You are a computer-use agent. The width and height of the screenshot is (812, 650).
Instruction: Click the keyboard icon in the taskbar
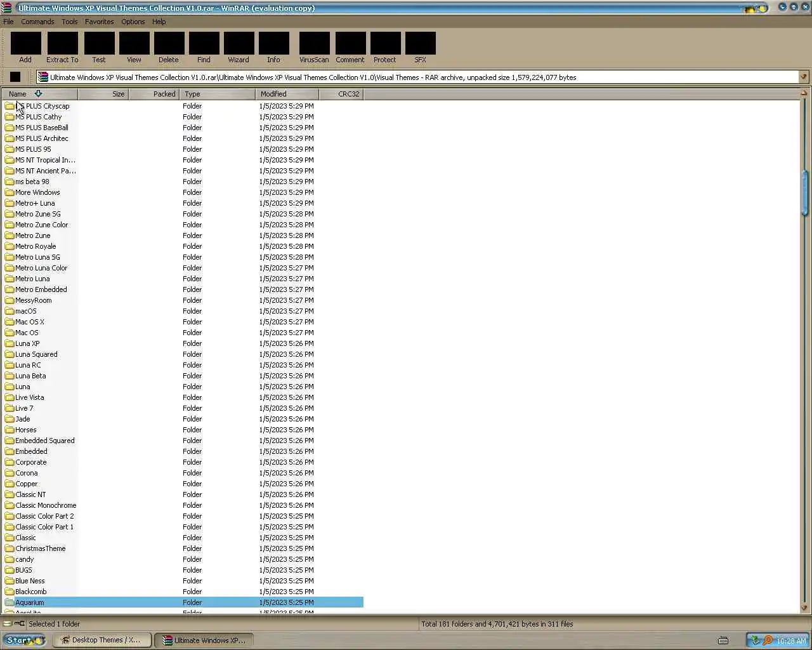pos(723,640)
